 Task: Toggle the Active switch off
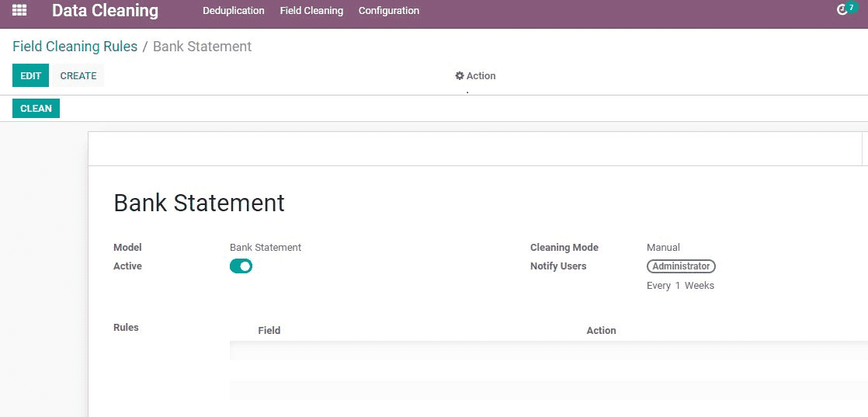tap(241, 266)
